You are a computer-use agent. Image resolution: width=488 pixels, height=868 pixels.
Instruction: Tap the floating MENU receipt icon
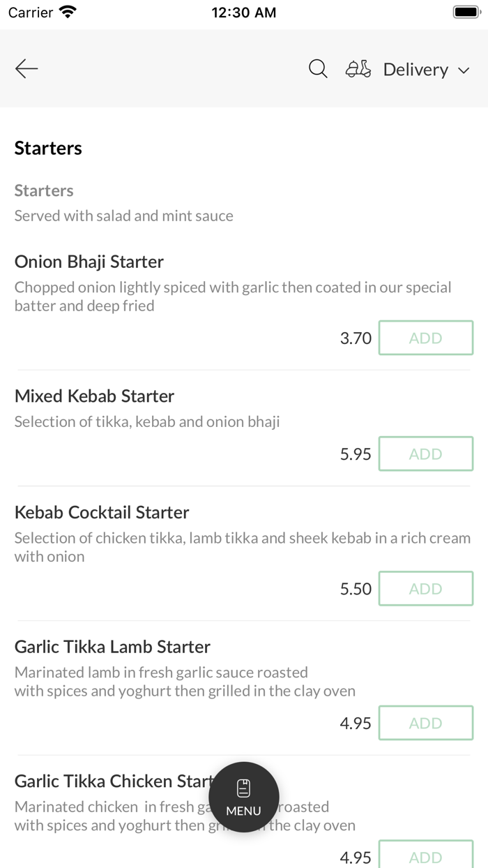(244, 786)
